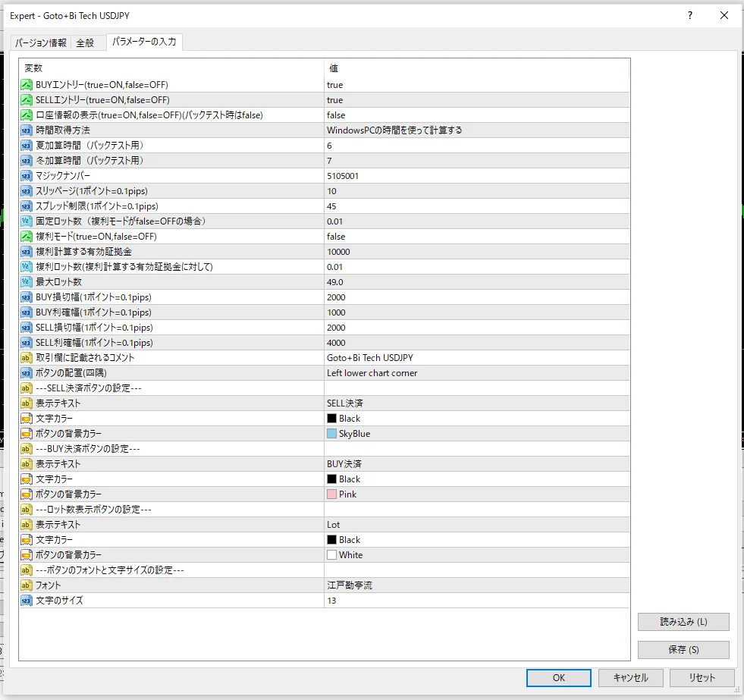Click the help question mark in title bar
This screenshot has width=744, height=700.
tap(689, 15)
